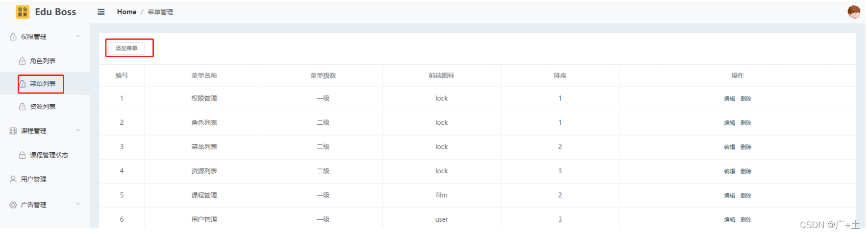Select 用户管理 cell in table
868x234 pixels.
pos(204,219)
